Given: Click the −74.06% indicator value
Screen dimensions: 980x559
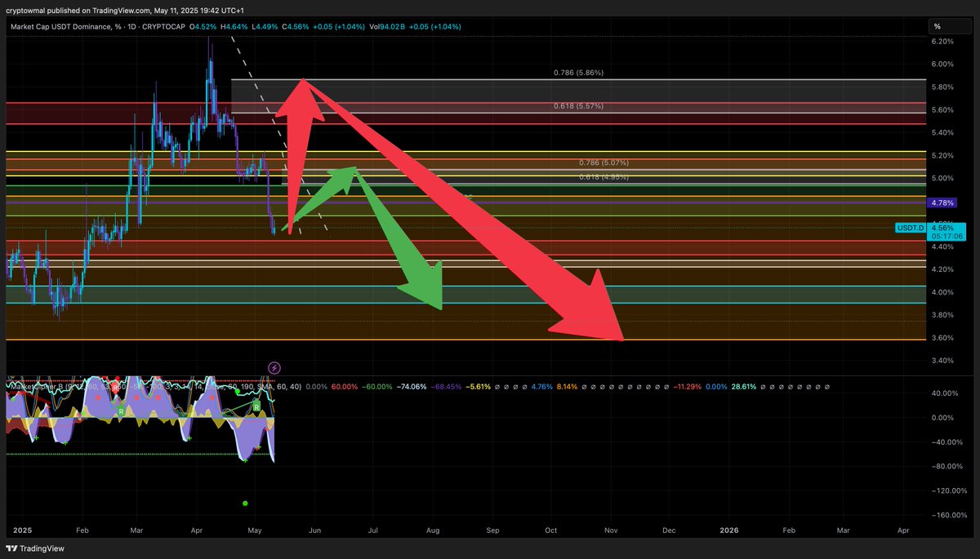Looking at the screenshot, I should pos(412,387).
